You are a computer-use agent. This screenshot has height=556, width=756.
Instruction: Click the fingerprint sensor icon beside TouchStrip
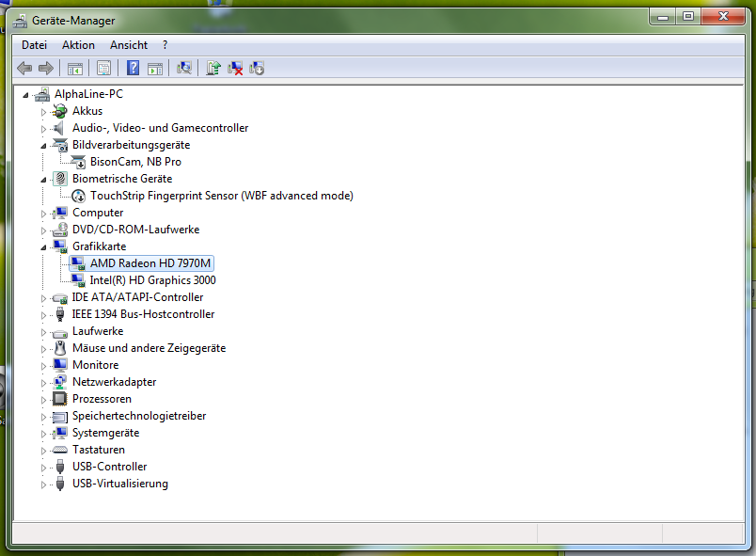coord(78,196)
